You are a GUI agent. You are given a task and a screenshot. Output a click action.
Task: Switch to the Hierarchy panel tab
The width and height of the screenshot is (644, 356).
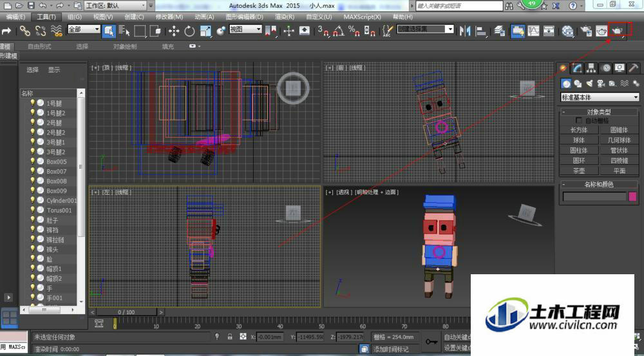point(591,68)
